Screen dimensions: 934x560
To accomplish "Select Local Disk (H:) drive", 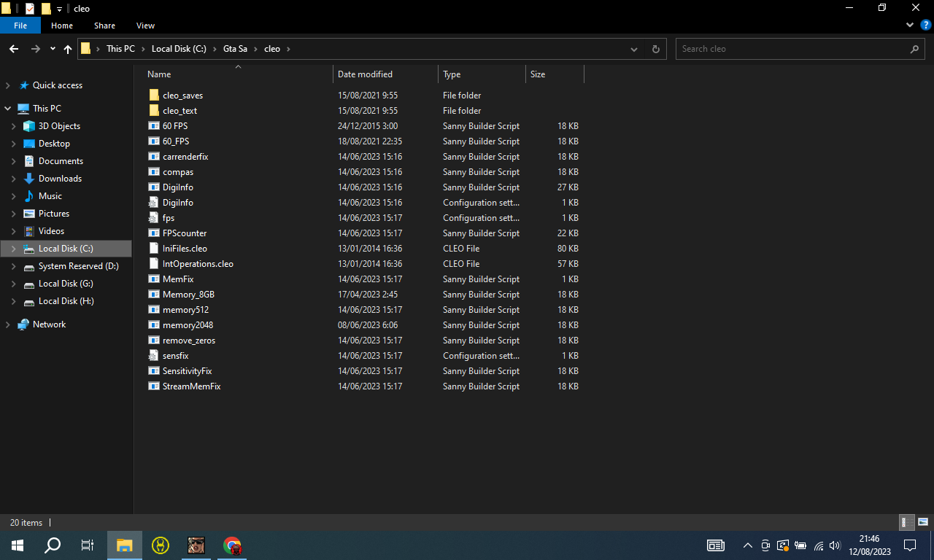I will tap(66, 301).
